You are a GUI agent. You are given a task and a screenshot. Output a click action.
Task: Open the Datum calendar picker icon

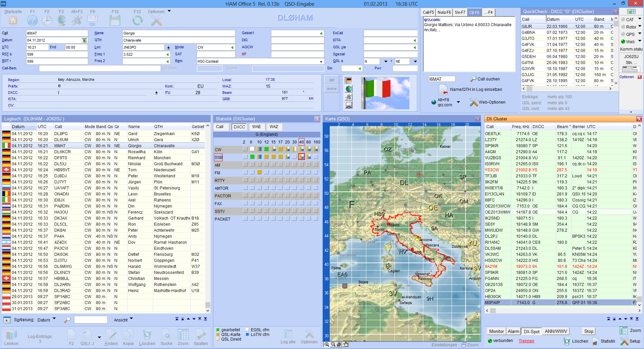[84, 40]
